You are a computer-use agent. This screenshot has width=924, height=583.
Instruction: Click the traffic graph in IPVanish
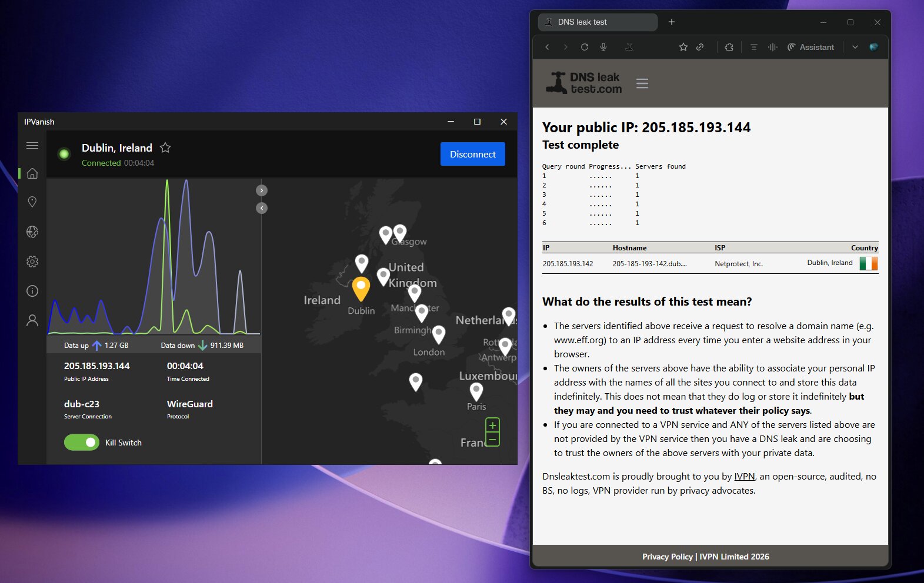point(154,257)
